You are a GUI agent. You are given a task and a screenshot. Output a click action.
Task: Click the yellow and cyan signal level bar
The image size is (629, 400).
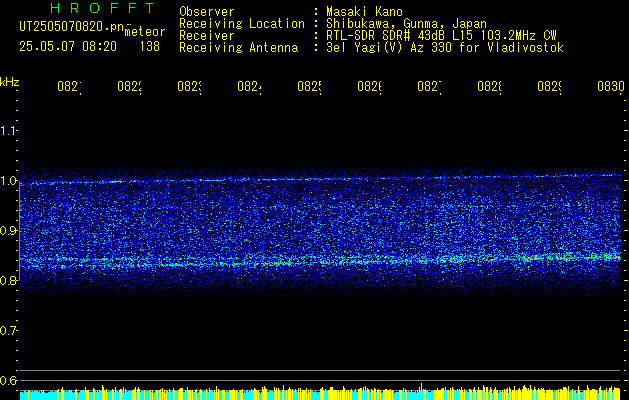click(x=320, y=392)
